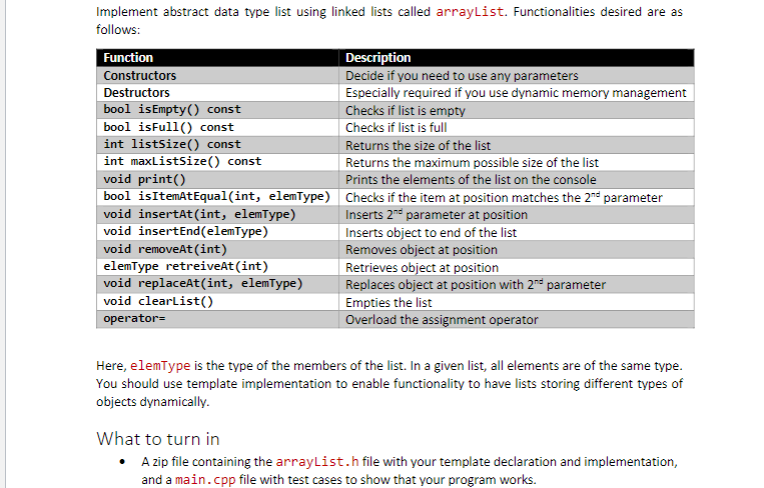This screenshot has width=764, height=488.
Task: Click 'Checks if list is empty' description
Action: tap(405, 111)
